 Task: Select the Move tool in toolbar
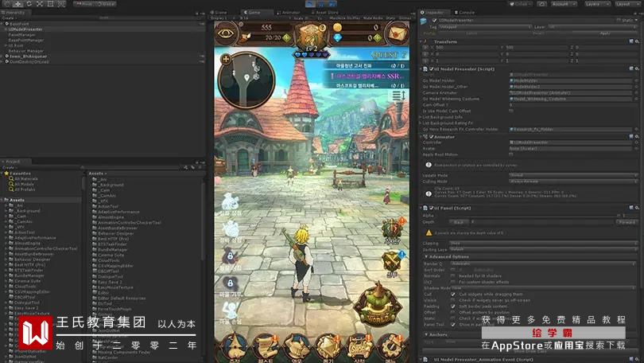tap(18, 4)
